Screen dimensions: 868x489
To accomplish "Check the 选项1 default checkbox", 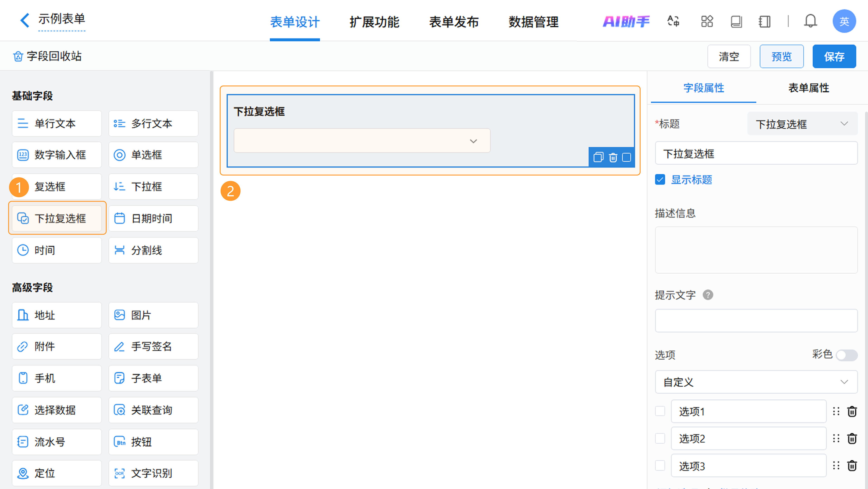I will point(660,411).
